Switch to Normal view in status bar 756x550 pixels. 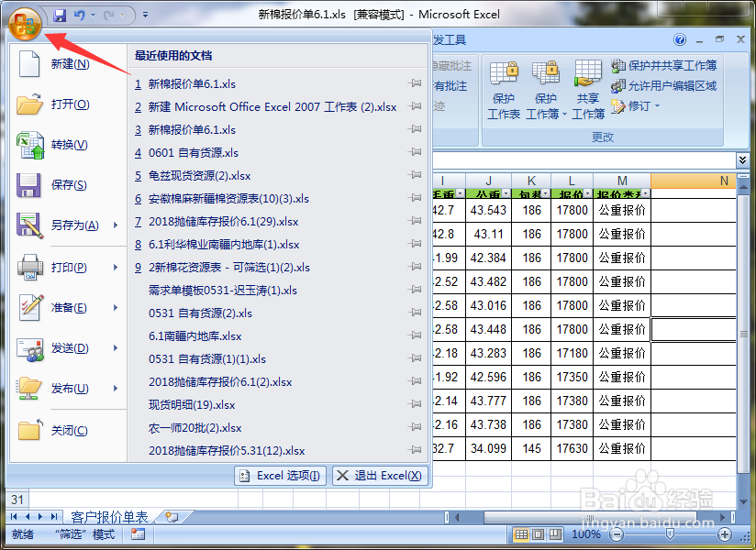[521, 534]
